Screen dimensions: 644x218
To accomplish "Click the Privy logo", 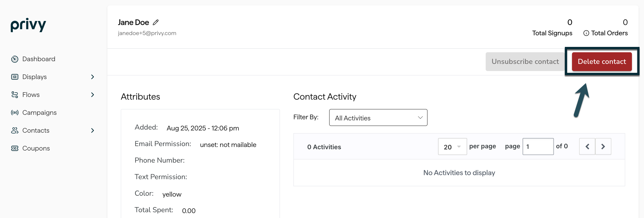I will pos(28,25).
